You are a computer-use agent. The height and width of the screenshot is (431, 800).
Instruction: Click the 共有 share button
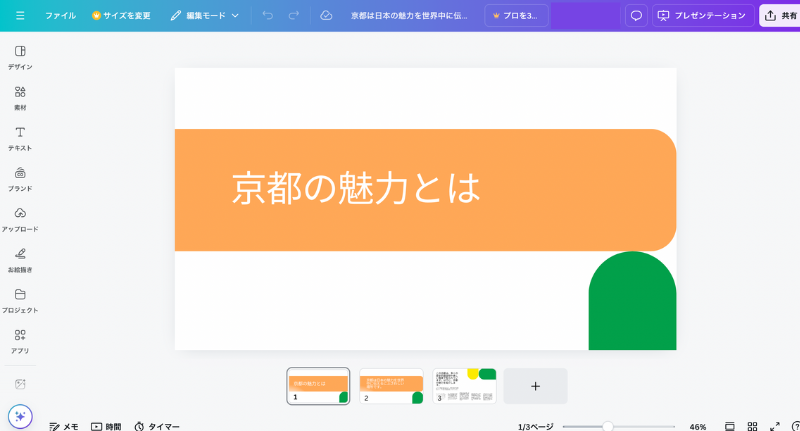tap(781, 16)
